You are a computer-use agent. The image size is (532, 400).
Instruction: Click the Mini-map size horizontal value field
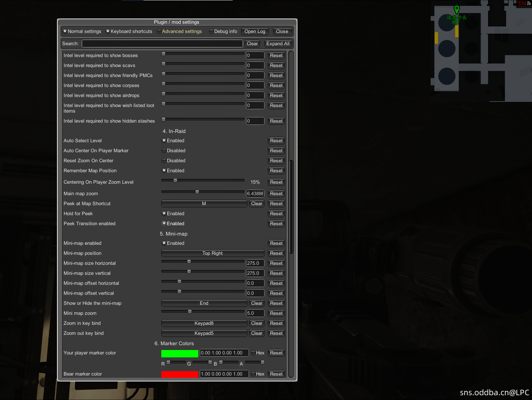(x=255, y=263)
